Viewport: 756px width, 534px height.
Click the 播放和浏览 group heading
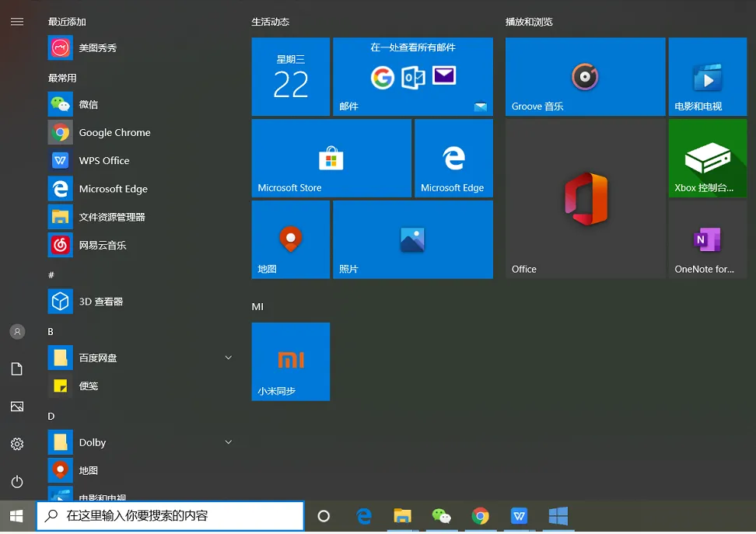click(529, 22)
